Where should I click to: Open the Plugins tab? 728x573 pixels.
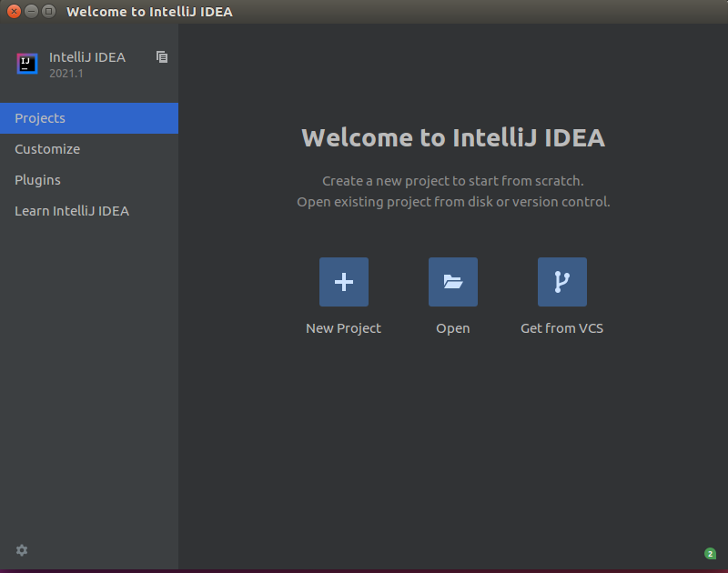coord(89,180)
